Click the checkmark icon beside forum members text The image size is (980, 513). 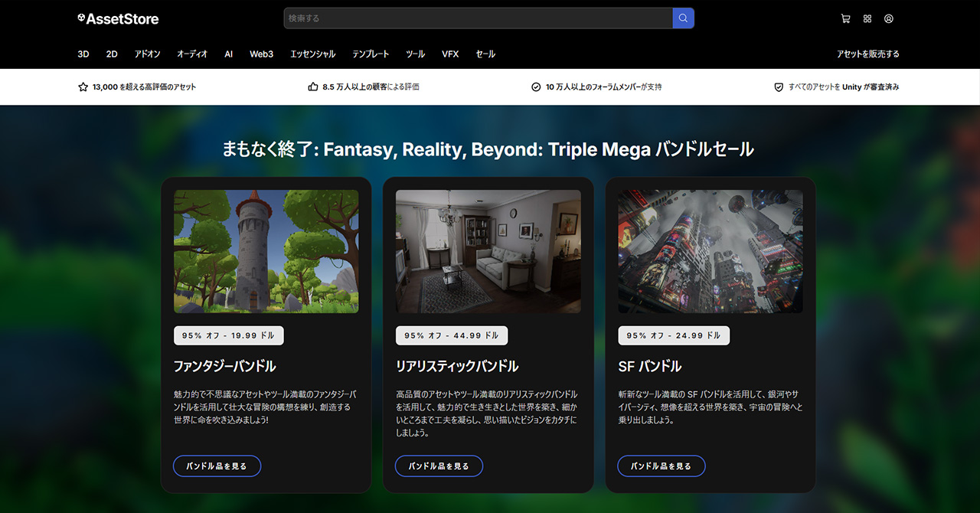(x=536, y=87)
